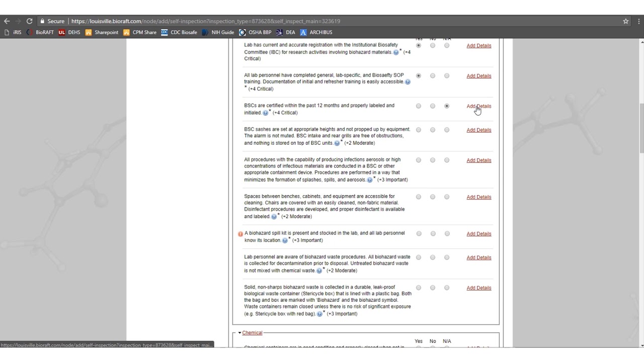
Task: Select No for solid non-sharps waste item
Action: 433,288
